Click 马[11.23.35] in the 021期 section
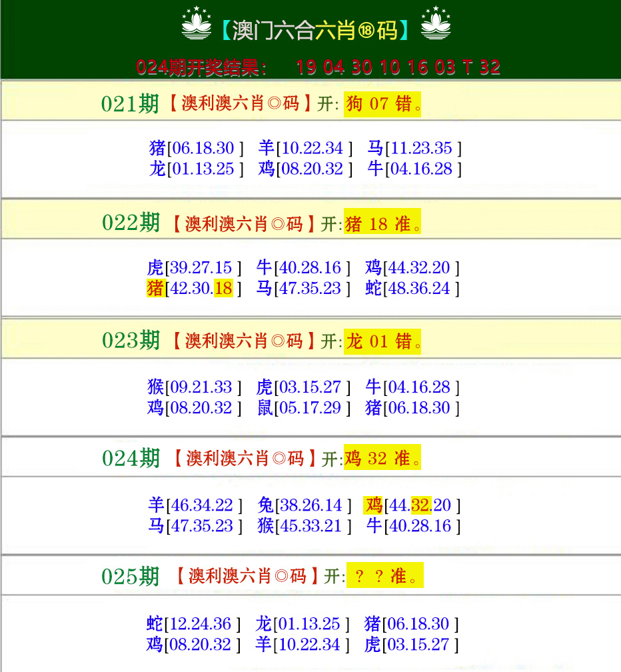Viewport: 621px width, 672px height. tap(414, 148)
